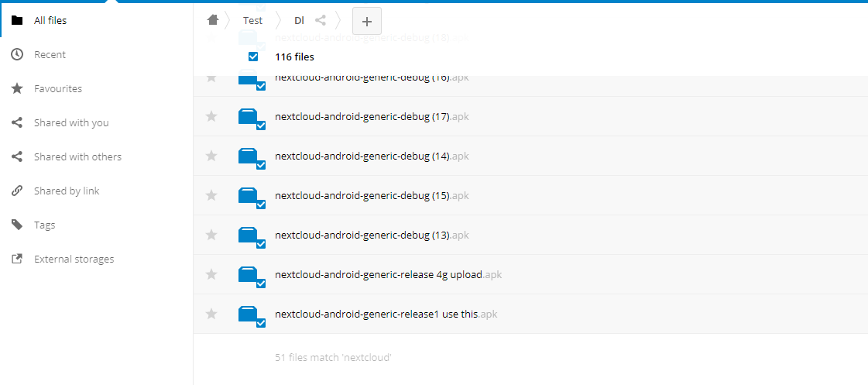The height and width of the screenshot is (385, 868).
Task: Open nextcloud-android-generic-release 4g upload.apk
Action: [388, 275]
